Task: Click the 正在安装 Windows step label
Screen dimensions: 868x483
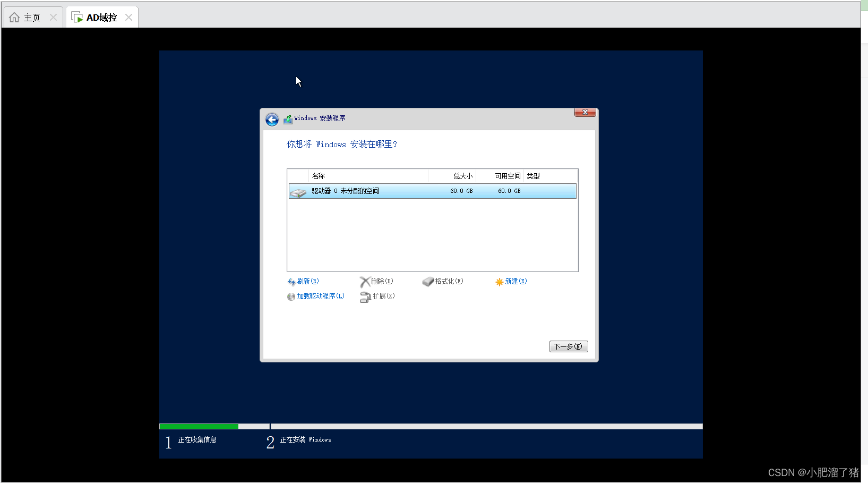Action: (306, 440)
